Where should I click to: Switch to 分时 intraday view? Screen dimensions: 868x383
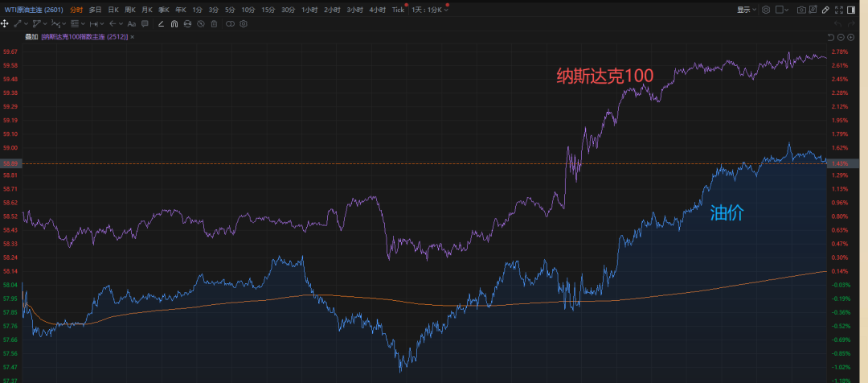click(x=76, y=10)
